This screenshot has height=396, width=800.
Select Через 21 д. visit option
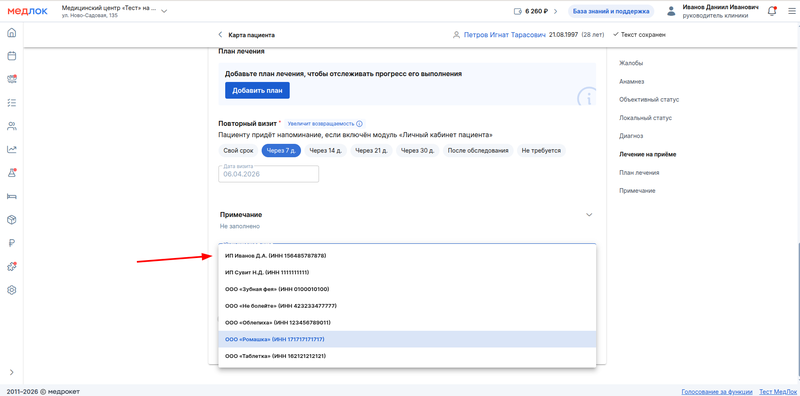coord(372,151)
